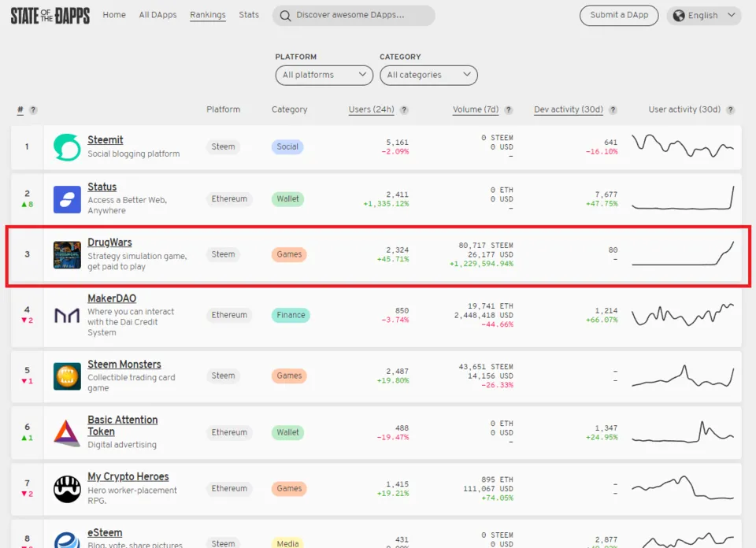Screen dimensions: 756x548
Task: Expand the English language selector
Action: click(x=704, y=16)
